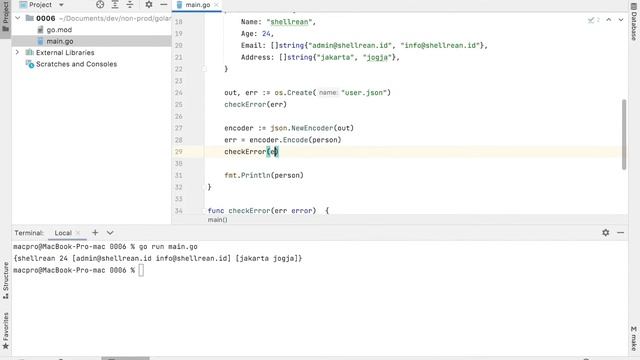Click the terminal output line with shellrean
Screen dimensions: 640x360
(x=158, y=258)
